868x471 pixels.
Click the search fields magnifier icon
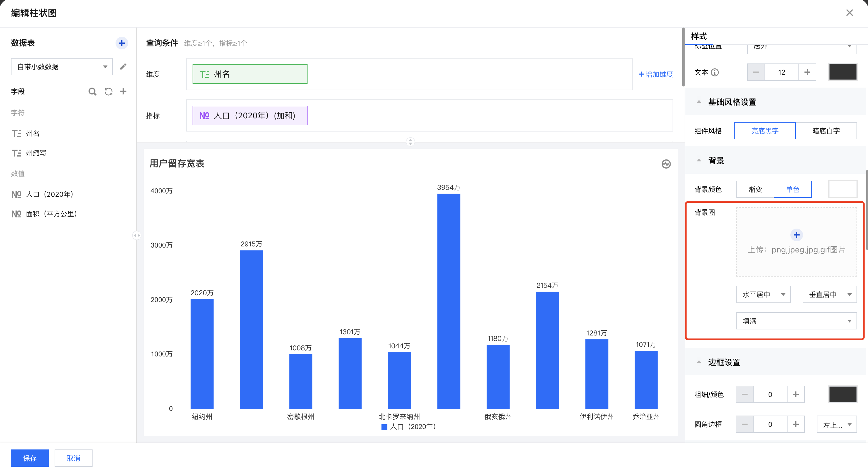tap(92, 92)
